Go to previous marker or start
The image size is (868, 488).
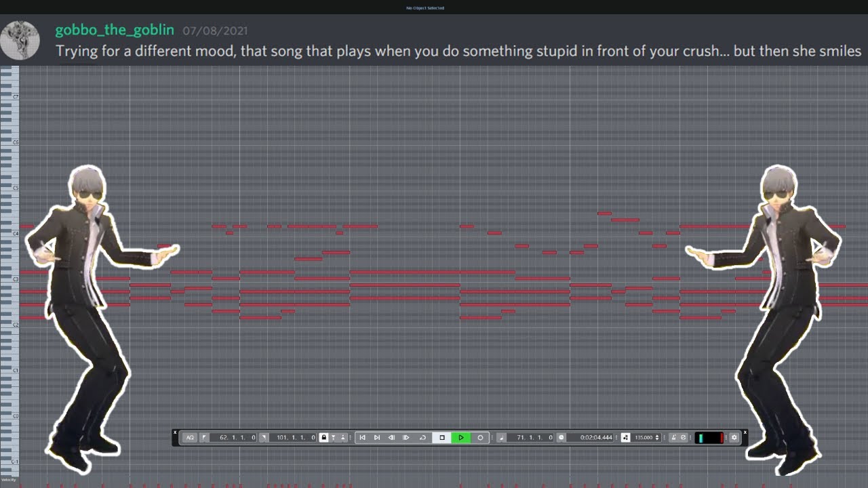362,437
